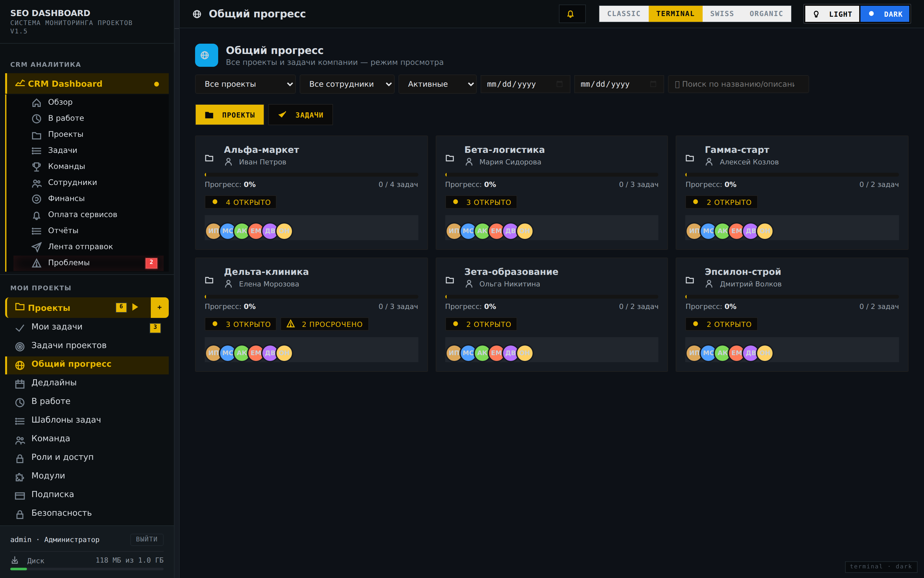Screen dimensions: 924x578
Task: Open the first date picker calendar
Action: pos(559,84)
